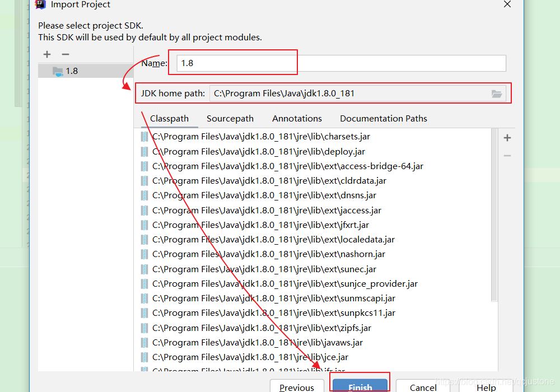Click the IntelliJ icon in the dialog title bar
This screenshot has height=392, width=560.
(40, 4)
